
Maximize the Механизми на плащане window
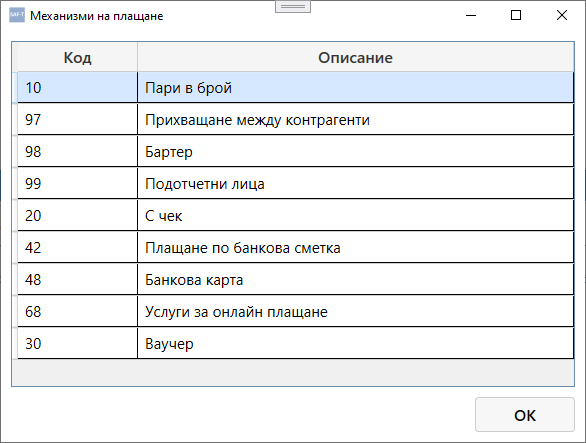pos(516,15)
